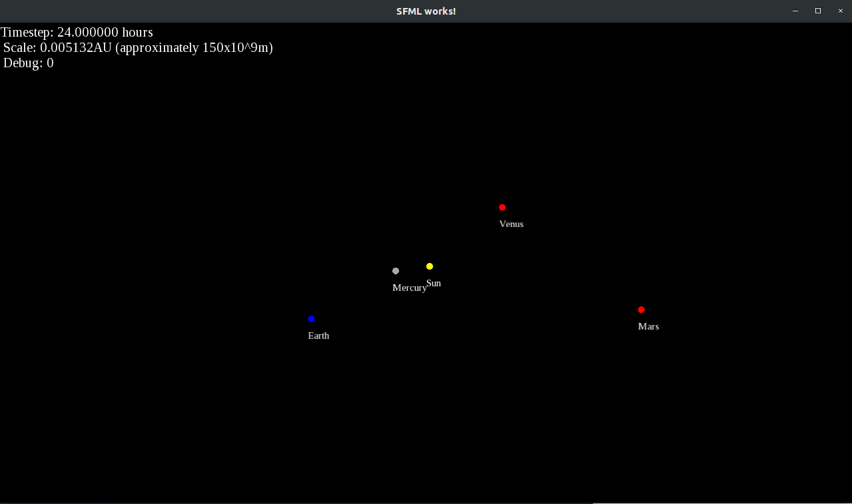Minimize the SFML works! window
This screenshot has height=504, width=852.
[x=795, y=11]
